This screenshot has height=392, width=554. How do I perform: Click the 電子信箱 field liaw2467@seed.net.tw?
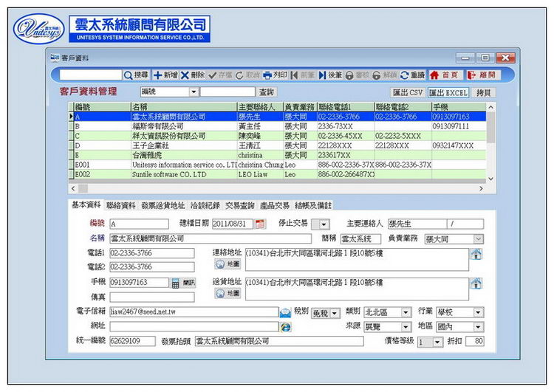(194, 312)
